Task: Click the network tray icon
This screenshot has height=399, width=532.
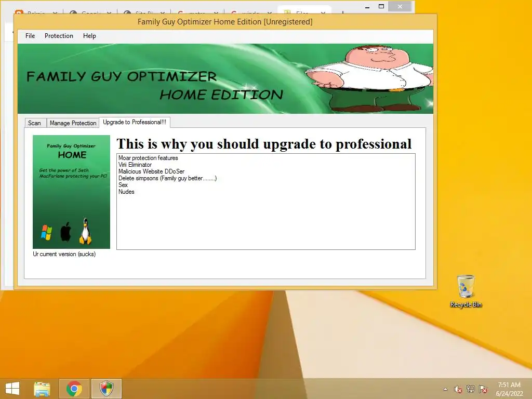Action: tap(471, 389)
